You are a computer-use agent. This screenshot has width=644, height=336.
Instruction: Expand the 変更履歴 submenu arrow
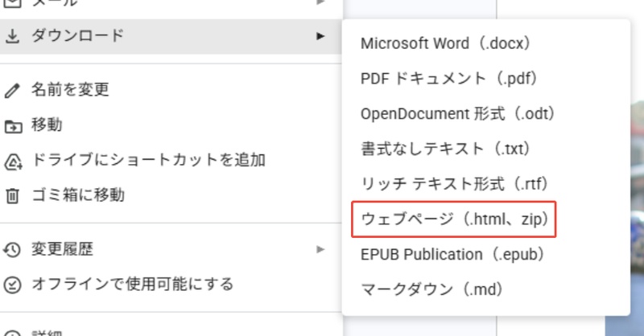pos(320,249)
